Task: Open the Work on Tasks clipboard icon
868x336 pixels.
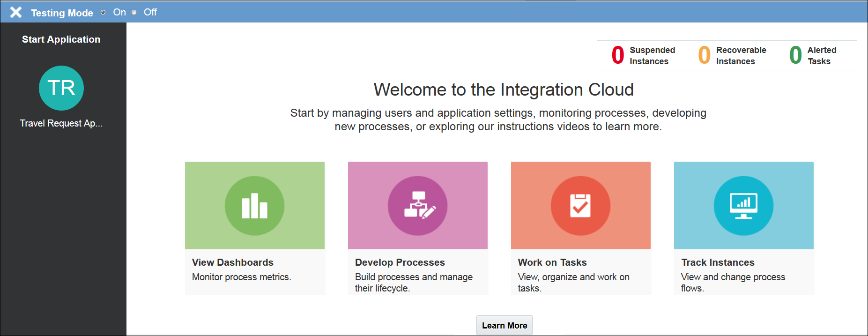Action: [x=580, y=206]
